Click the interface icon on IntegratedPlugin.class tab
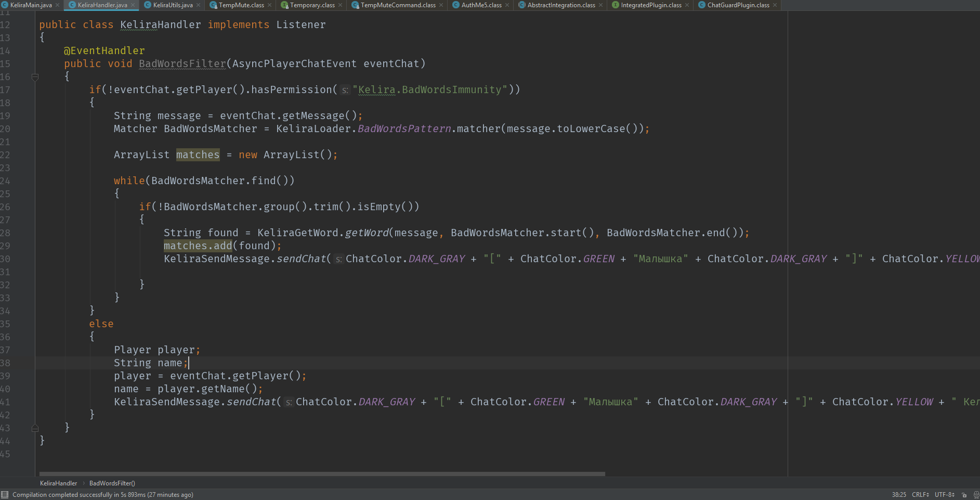This screenshot has width=980, height=500. point(616,5)
